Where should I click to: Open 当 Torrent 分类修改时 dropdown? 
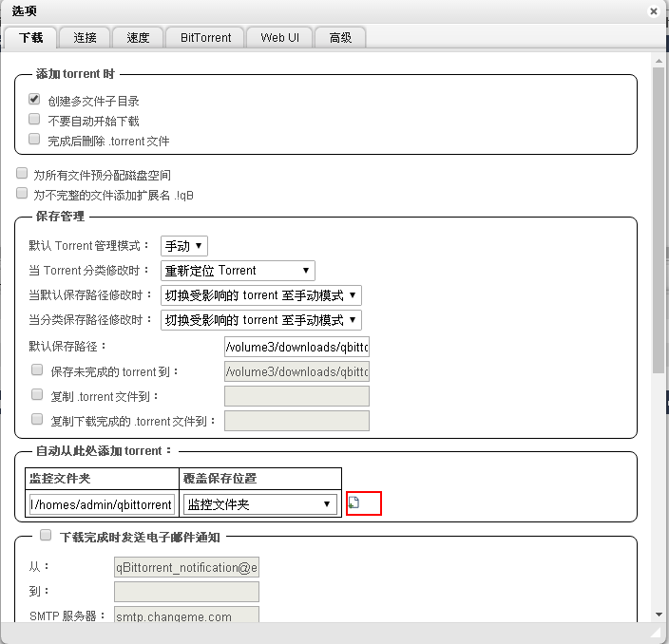click(238, 271)
